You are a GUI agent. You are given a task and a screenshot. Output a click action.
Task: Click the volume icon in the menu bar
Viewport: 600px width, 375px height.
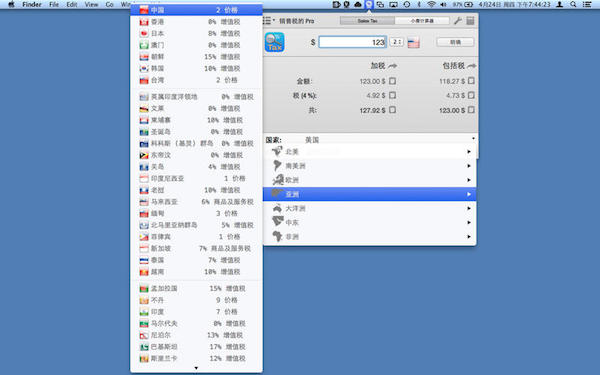tap(443, 5)
